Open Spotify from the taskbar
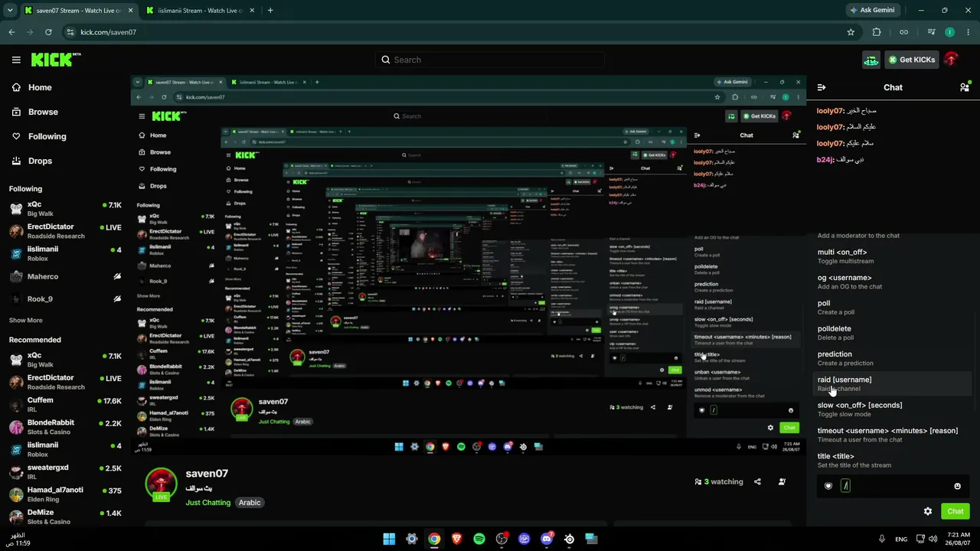Screen dimensions: 980x551 tap(479, 539)
